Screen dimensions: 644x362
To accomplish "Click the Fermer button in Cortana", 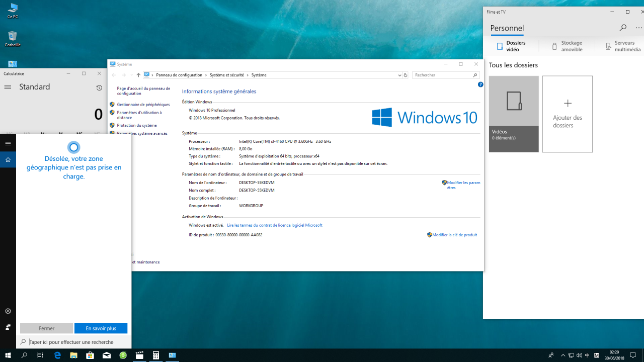I will click(46, 328).
